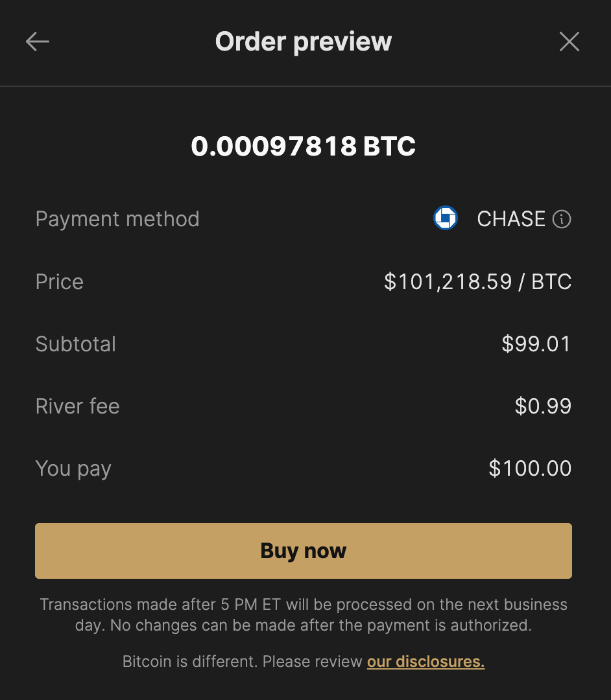This screenshot has height=700, width=611.
Task: Select the $101,218.59 / BTC price value
Action: tap(478, 282)
